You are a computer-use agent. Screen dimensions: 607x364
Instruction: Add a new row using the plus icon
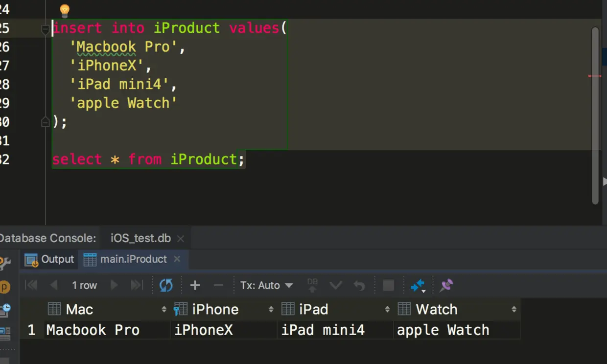195,285
